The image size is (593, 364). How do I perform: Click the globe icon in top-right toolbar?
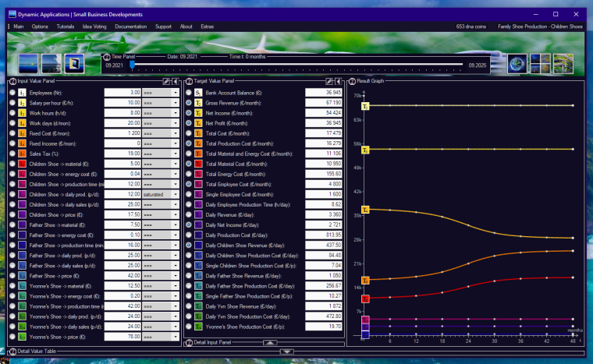tap(517, 63)
